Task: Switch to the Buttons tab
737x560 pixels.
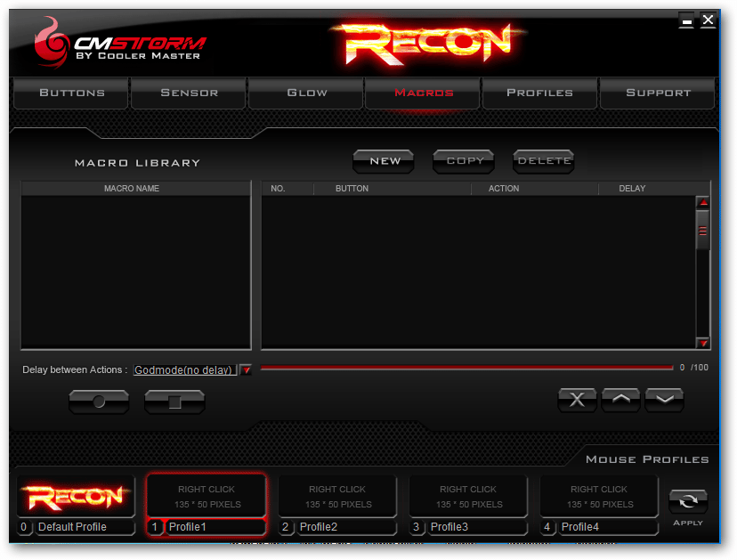Action: pos(72,93)
